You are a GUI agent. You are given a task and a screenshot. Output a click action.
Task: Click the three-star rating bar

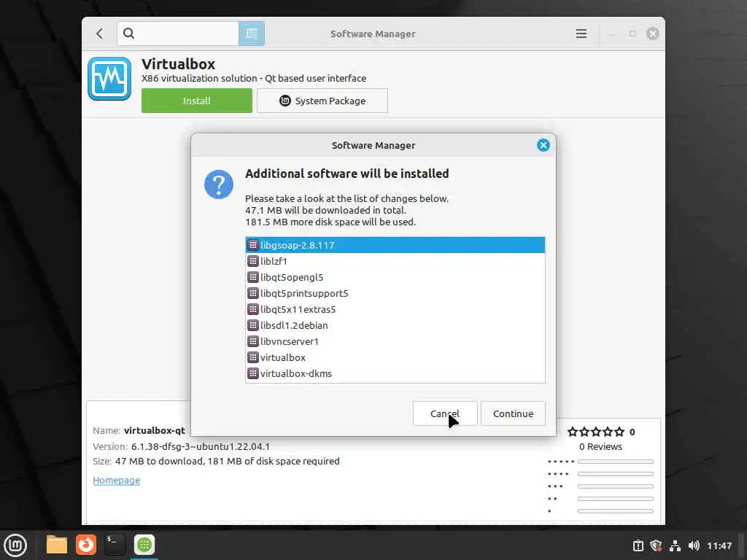[x=616, y=486]
